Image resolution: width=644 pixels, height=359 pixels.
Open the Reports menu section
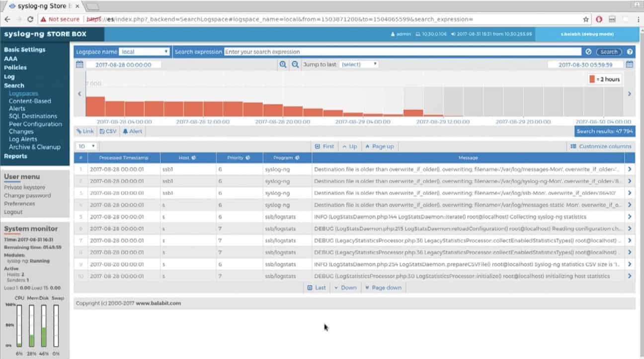[15, 156]
